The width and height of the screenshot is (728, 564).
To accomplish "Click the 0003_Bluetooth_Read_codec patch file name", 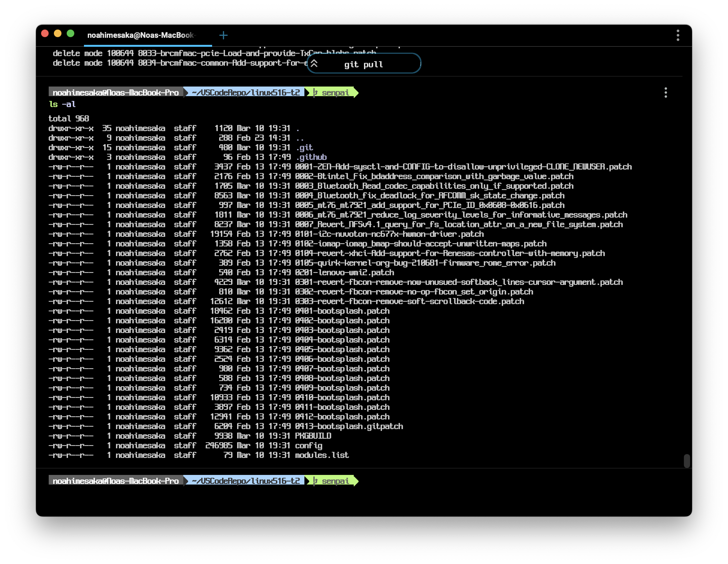I will (x=434, y=186).
